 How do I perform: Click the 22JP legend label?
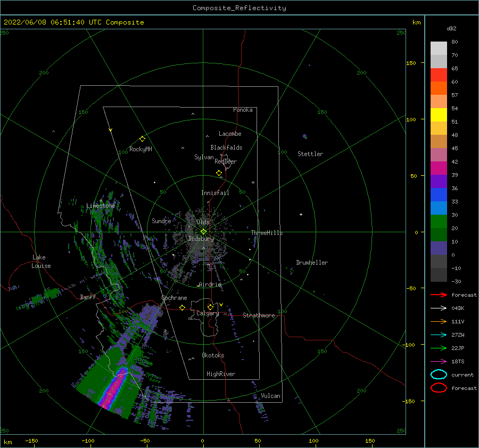458,348
